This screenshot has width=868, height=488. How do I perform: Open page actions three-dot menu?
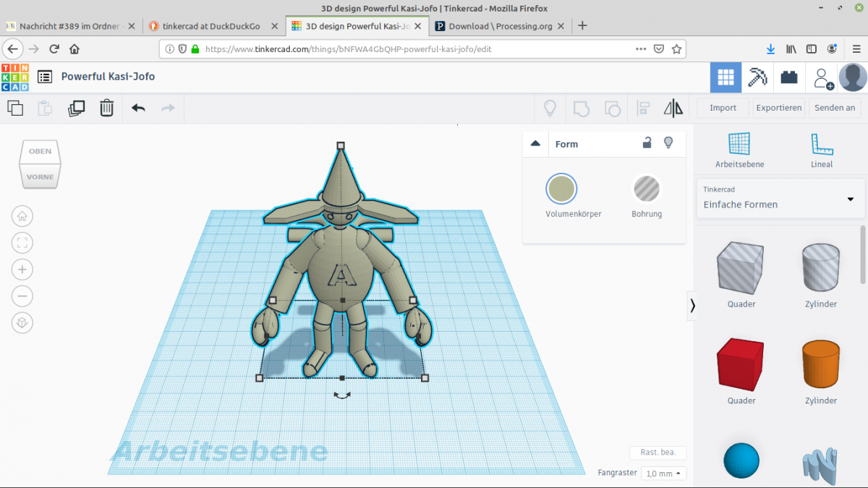(641, 49)
